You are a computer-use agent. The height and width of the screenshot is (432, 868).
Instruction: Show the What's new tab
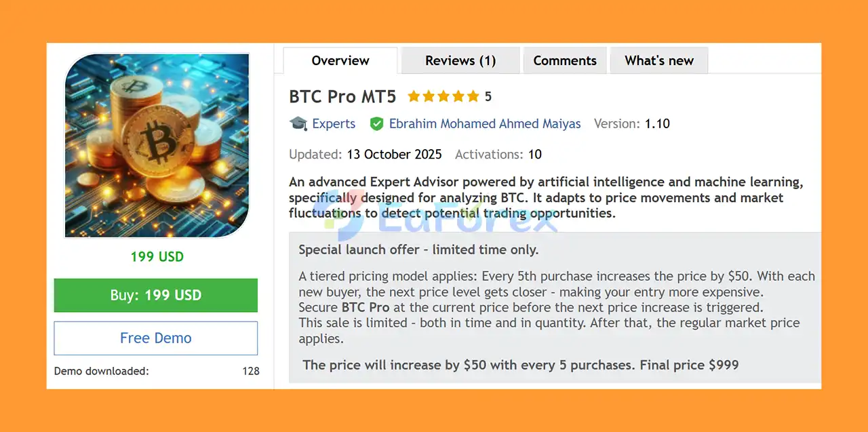[x=659, y=60]
